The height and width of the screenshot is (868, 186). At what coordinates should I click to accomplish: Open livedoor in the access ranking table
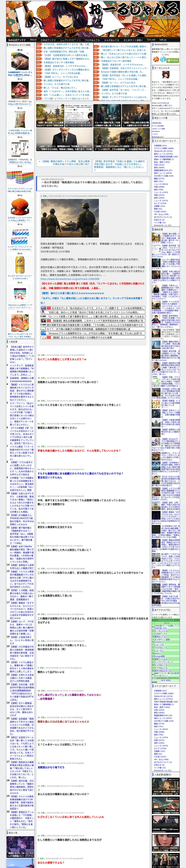coord(158,642)
